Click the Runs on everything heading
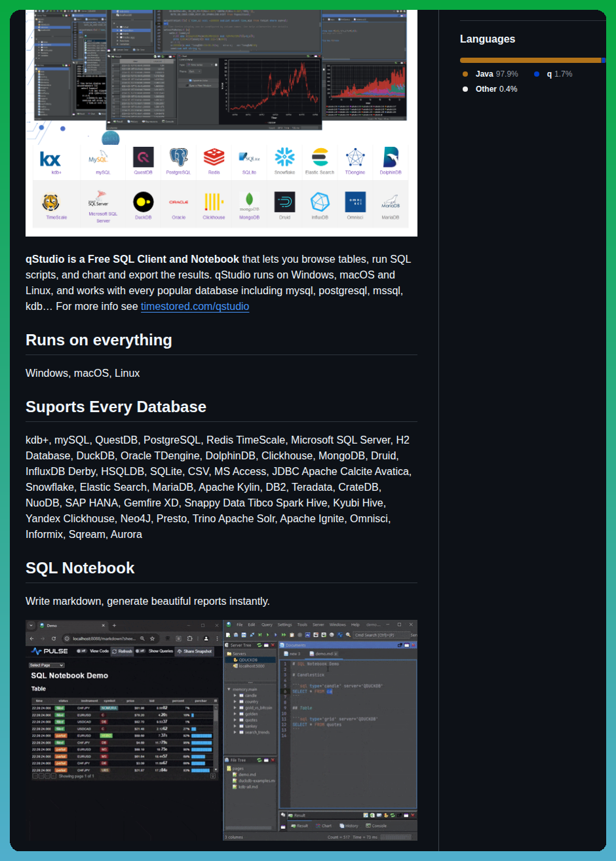Viewport: 616px width, 861px height. click(99, 340)
